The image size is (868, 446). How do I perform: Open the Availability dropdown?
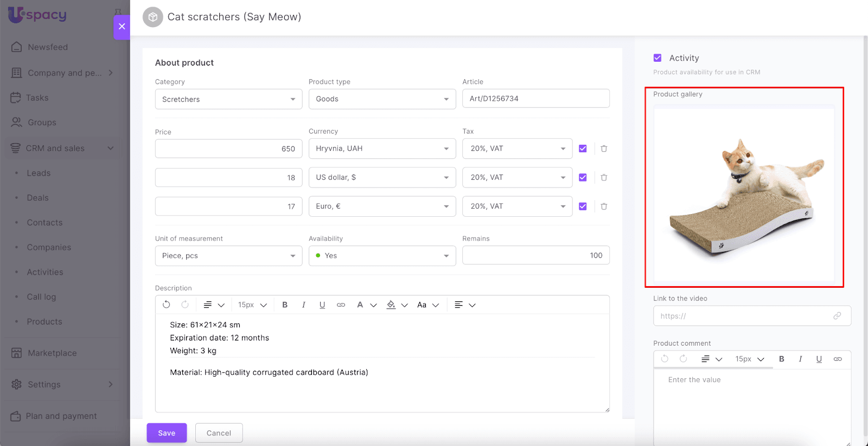point(382,256)
